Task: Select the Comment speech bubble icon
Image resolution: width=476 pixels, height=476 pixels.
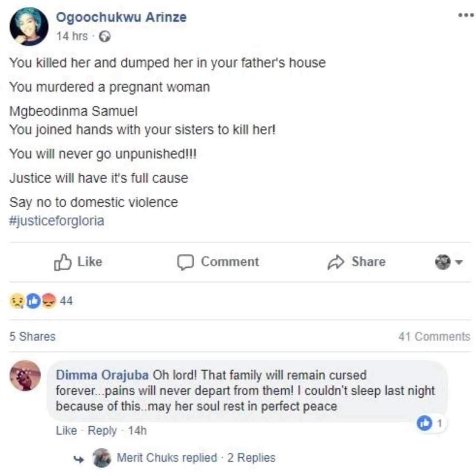Action: [x=184, y=262]
